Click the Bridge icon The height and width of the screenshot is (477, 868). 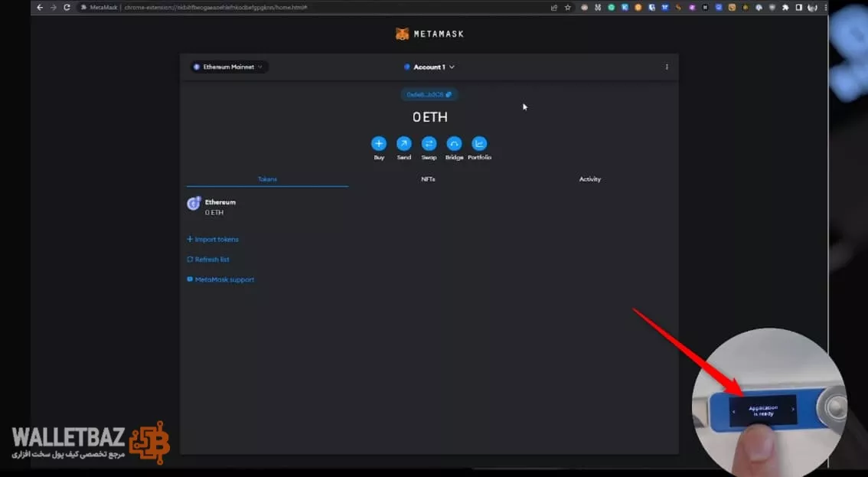point(454,144)
